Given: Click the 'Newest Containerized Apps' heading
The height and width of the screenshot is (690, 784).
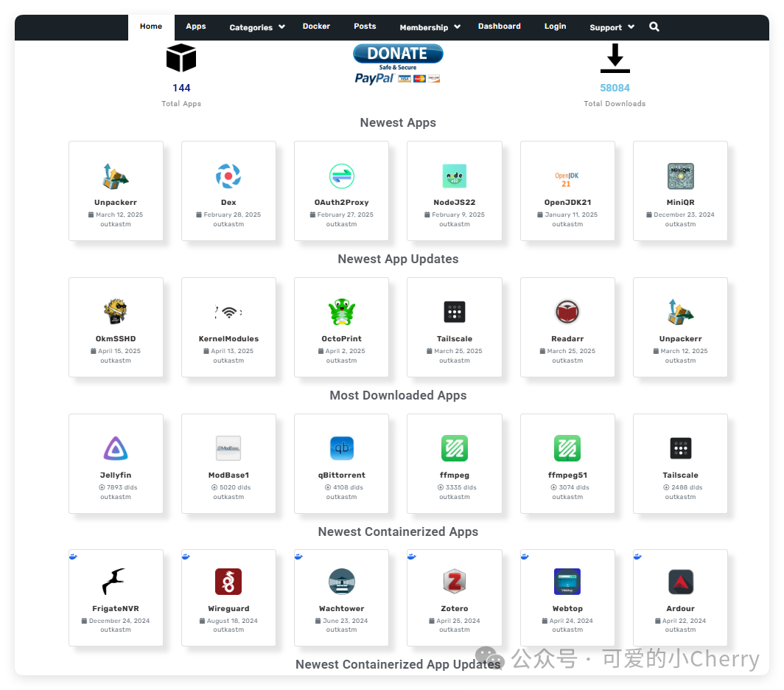Looking at the screenshot, I should click(398, 532).
